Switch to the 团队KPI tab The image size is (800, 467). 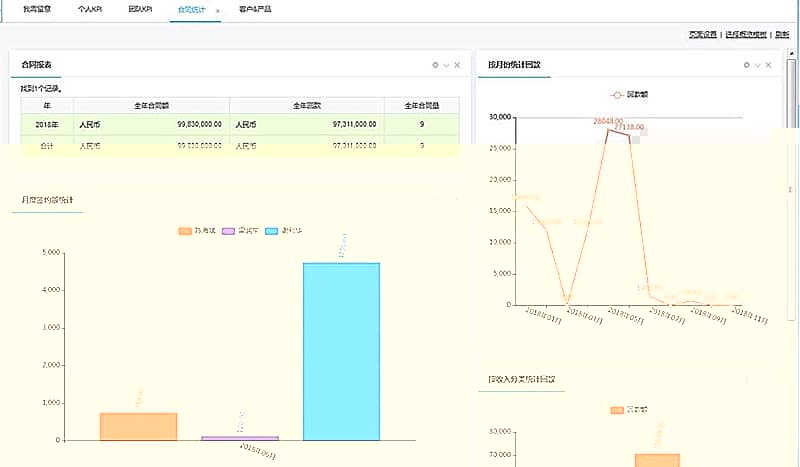140,9
